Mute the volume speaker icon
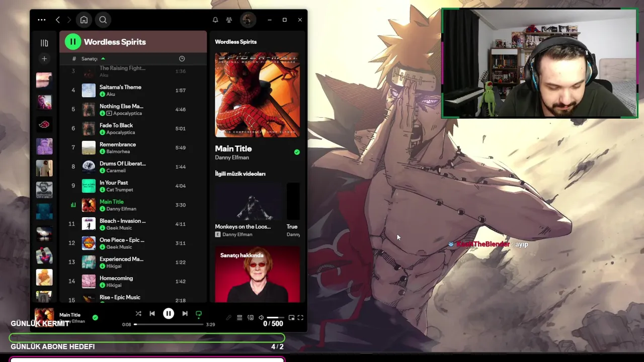Viewport: 644px width, 362px height. tap(261, 318)
